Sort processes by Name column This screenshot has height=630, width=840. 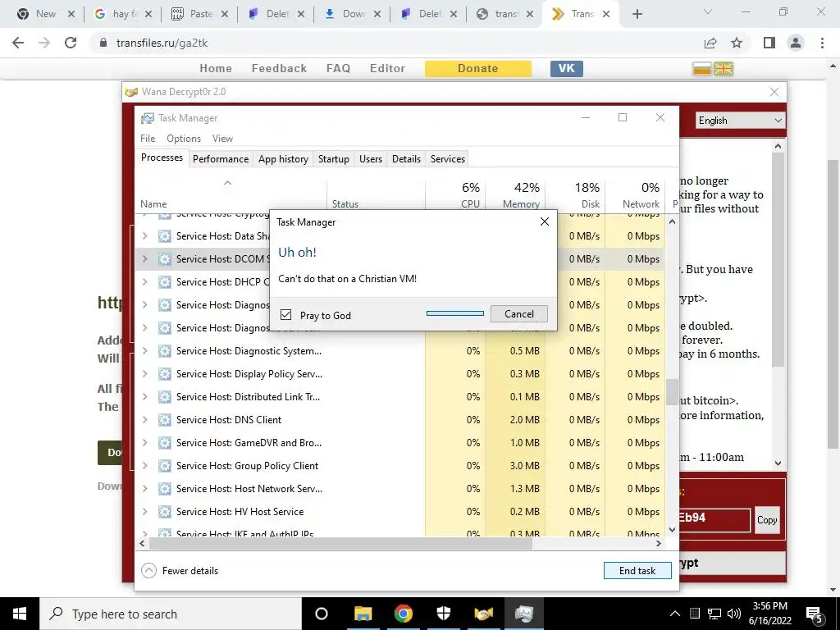coord(231,195)
